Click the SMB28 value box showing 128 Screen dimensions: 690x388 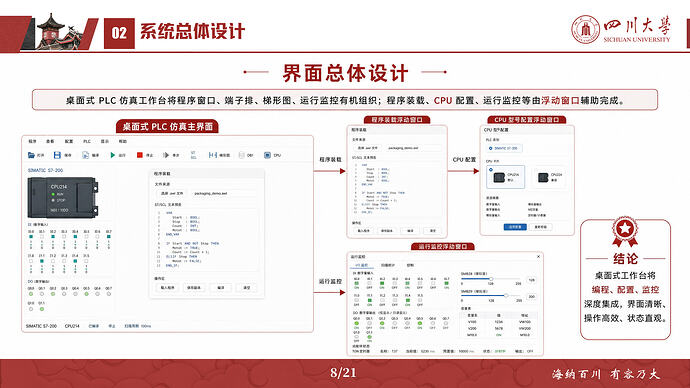[x=531, y=280]
